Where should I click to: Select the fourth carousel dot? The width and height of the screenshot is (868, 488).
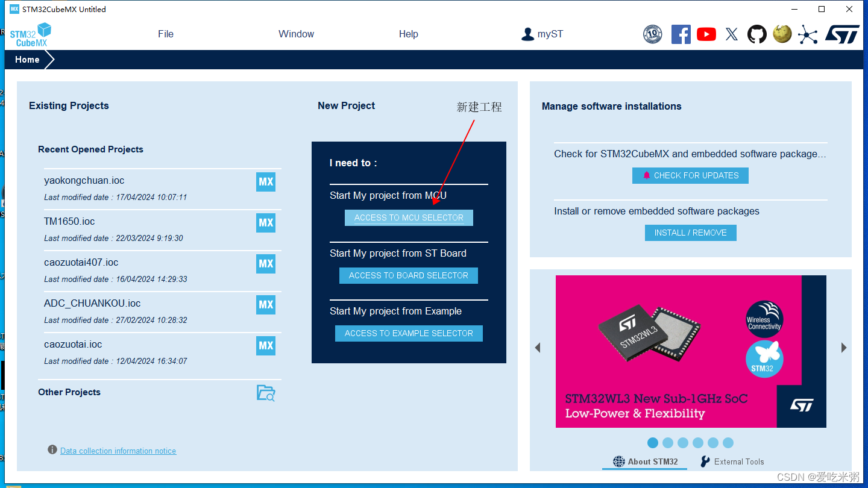pos(698,443)
